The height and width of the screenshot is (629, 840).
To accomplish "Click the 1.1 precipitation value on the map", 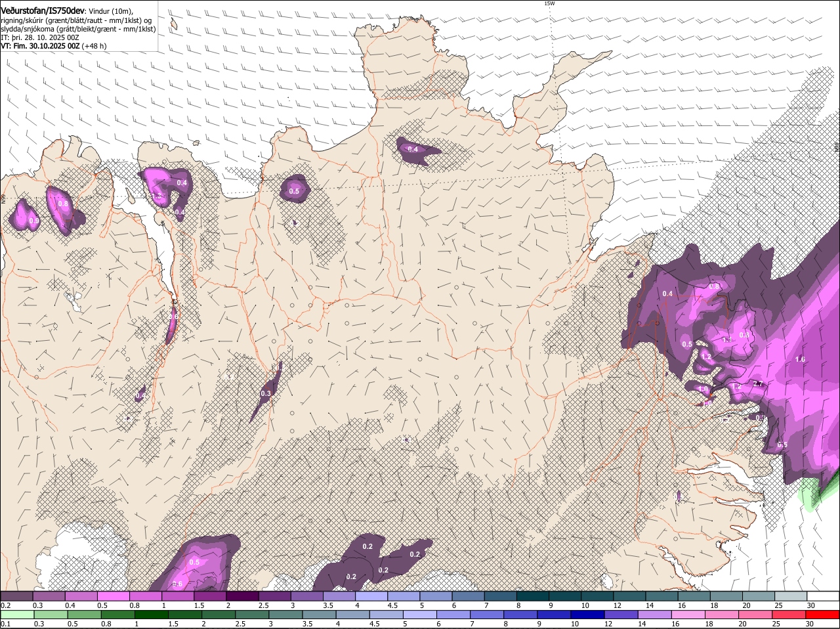I will point(726,340).
